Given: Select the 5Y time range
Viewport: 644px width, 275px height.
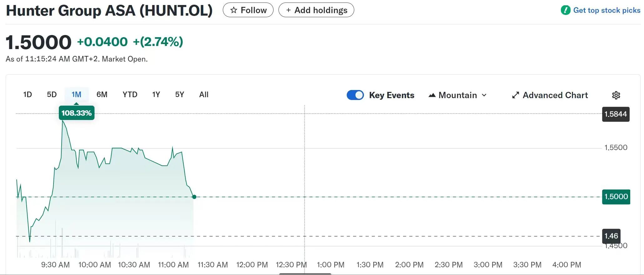Looking at the screenshot, I should pos(180,95).
